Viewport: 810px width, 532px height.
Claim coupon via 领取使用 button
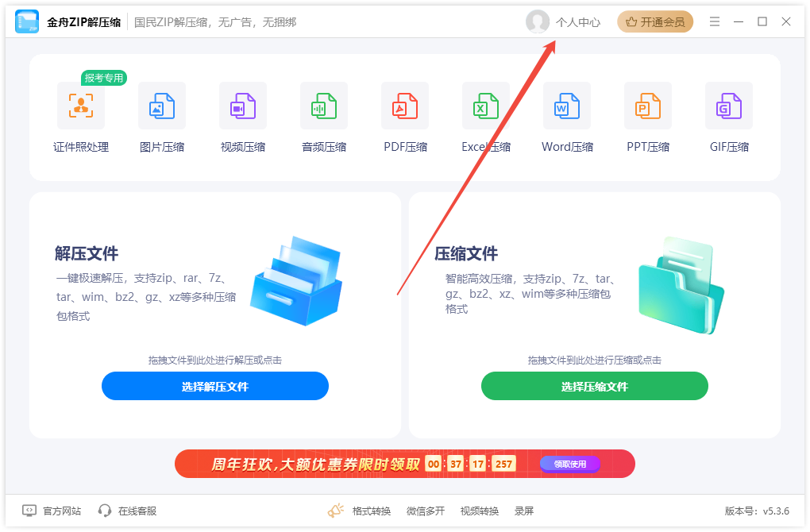coord(570,464)
